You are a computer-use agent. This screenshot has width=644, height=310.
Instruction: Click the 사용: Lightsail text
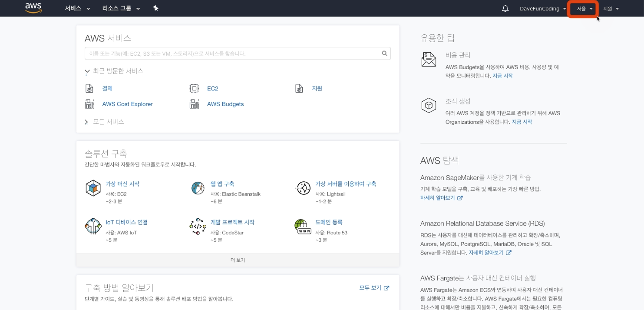pos(330,194)
